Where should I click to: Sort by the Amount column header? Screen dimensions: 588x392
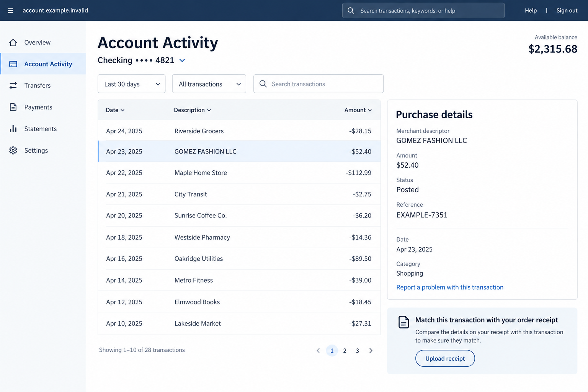click(x=358, y=110)
